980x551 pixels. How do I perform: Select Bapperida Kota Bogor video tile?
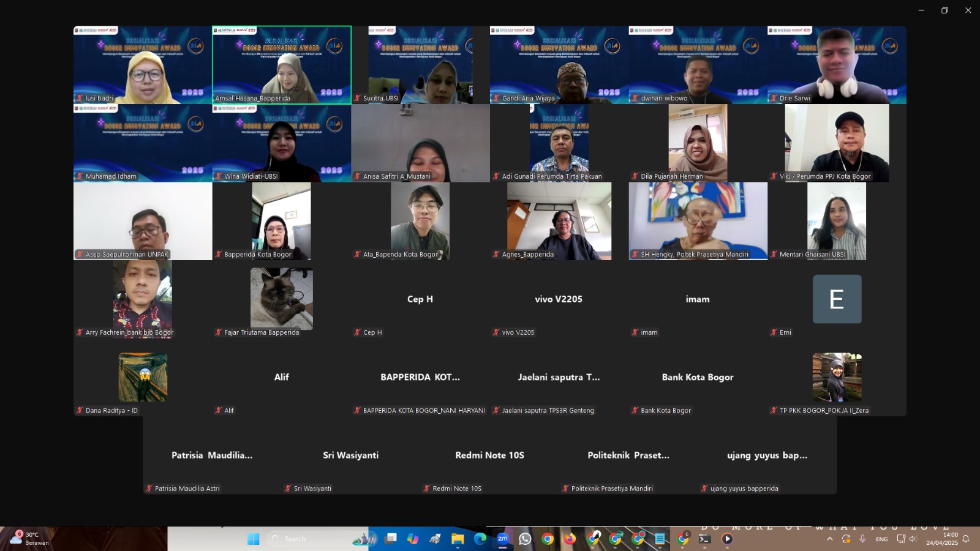(282, 221)
